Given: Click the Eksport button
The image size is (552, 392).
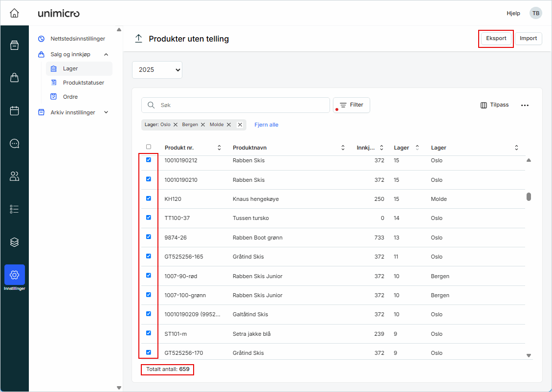Looking at the screenshot, I should [496, 39].
